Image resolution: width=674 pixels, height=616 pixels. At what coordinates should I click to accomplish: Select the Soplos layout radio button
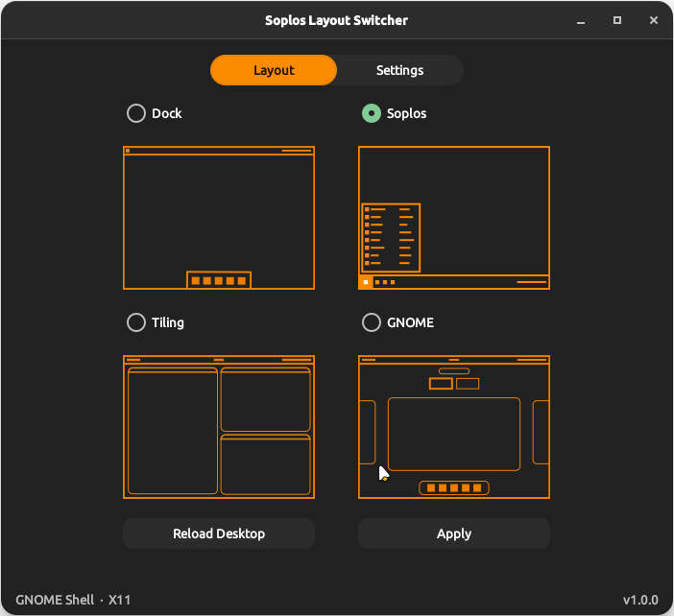[372, 113]
